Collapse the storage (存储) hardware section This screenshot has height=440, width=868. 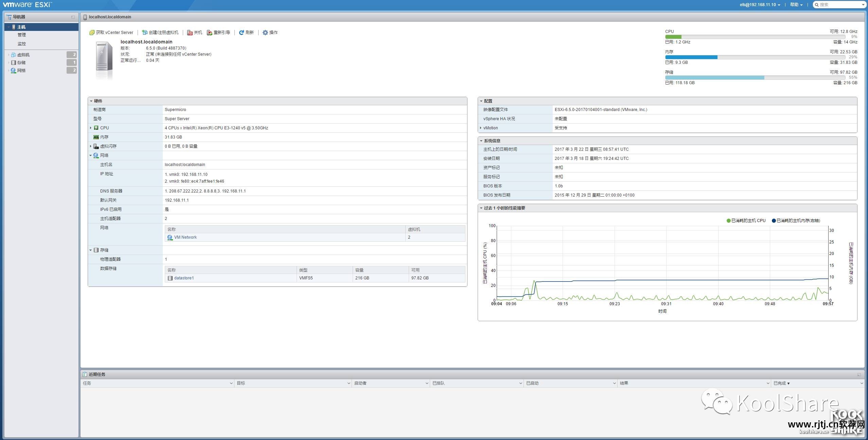91,250
